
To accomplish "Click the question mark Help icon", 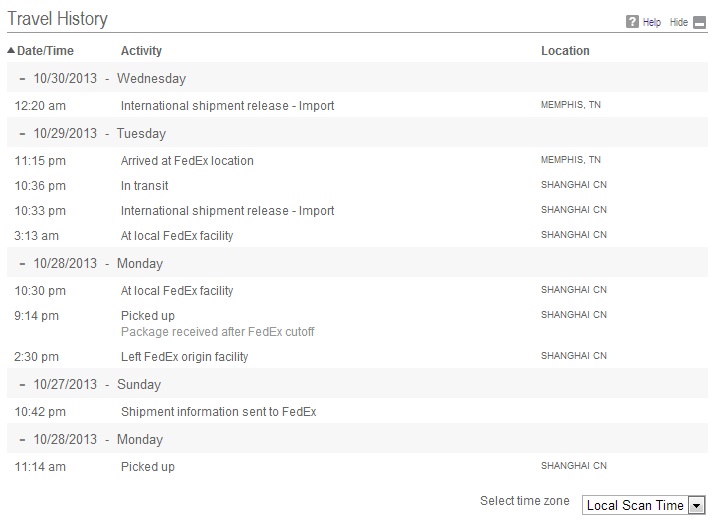I will click(x=632, y=22).
